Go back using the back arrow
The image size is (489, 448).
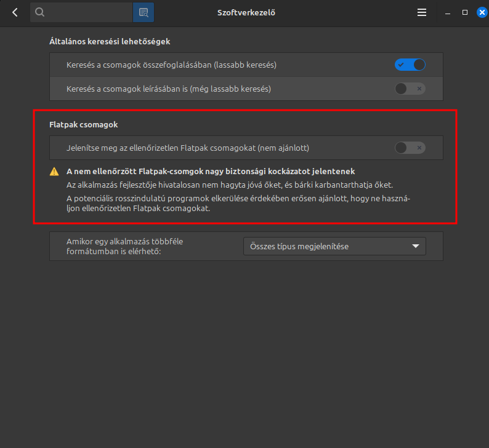(x=15, y=12)
